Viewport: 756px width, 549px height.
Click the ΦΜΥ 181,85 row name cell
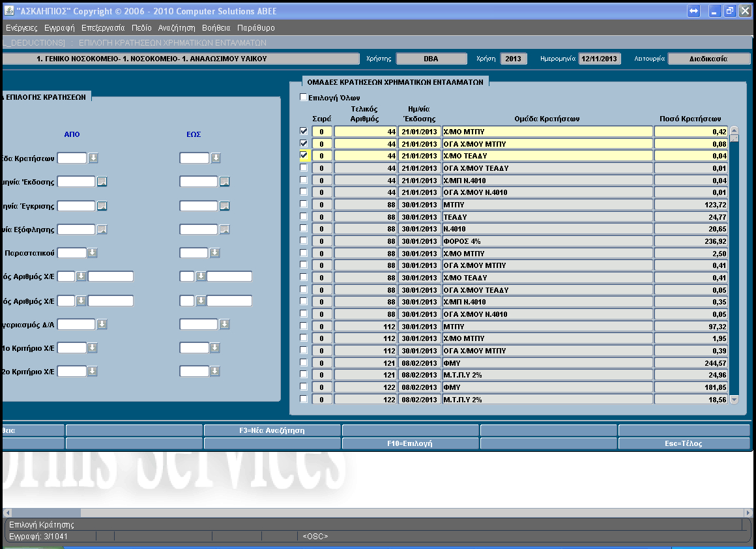(x=547, y=387)
